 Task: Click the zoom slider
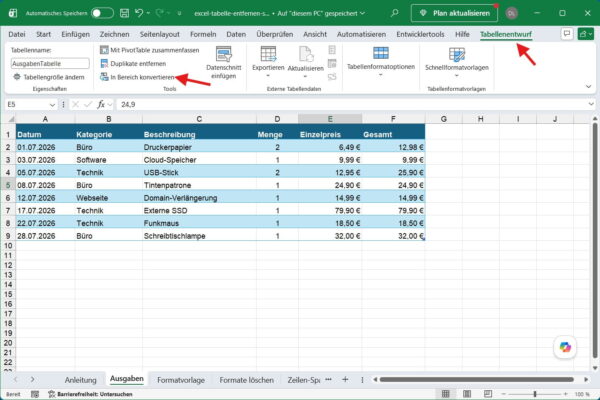pyautogui.click(x=535, y=394)
